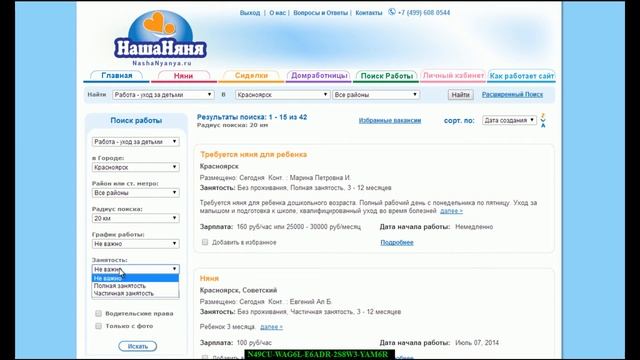Open 'О нас' header link
Viewport: 640px width, 360px height.
278,13
